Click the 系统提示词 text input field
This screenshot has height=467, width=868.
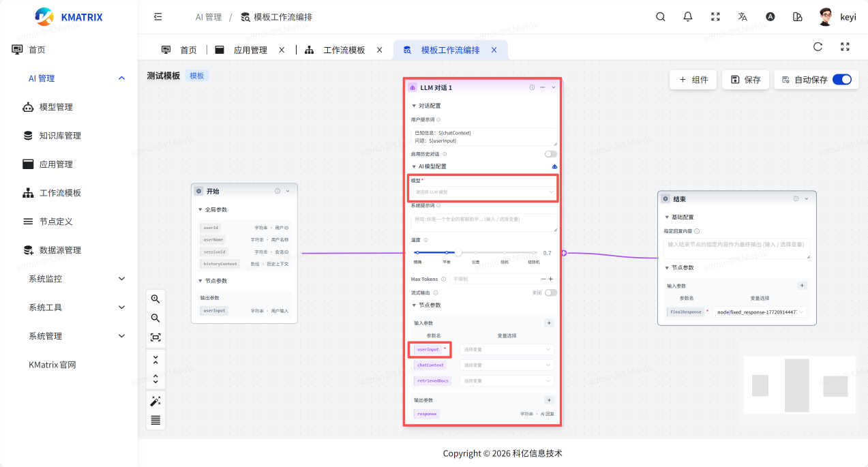483,222
